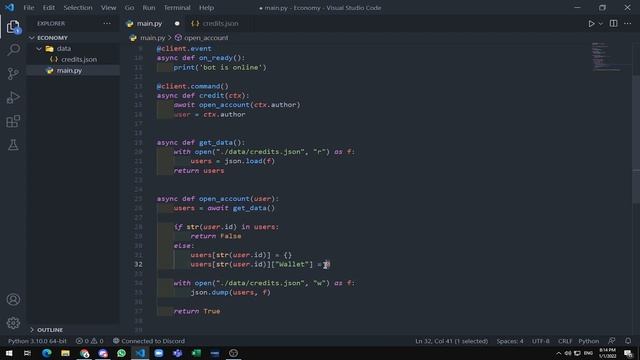Change language mode via Python
This screenshot has width=640, height=360.
589,341
